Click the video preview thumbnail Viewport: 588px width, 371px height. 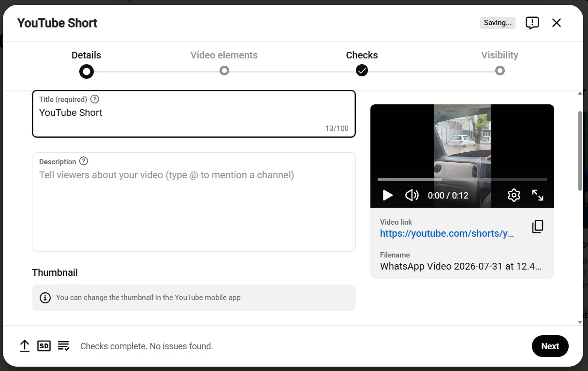462,156
